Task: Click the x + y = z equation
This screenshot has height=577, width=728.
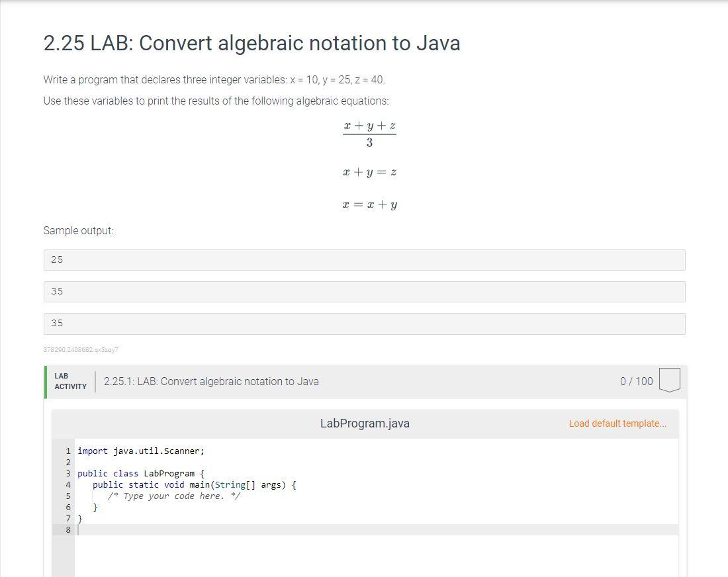Action: 369,172
